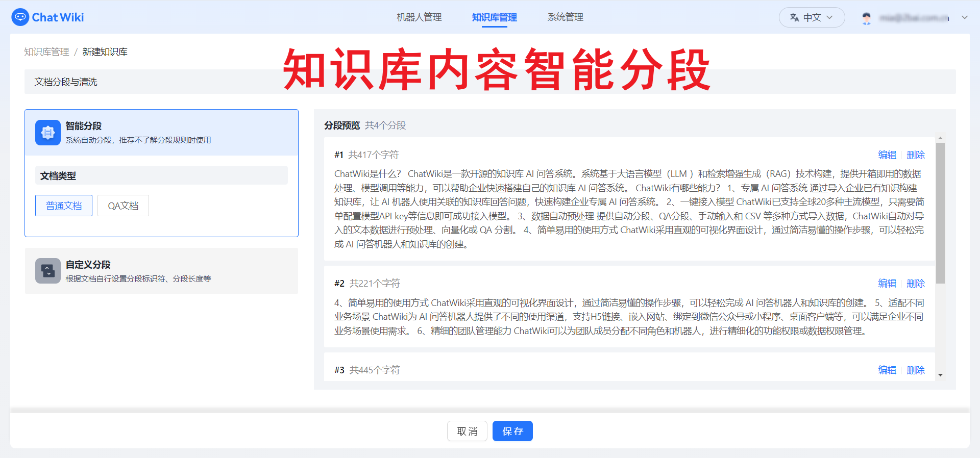Click the user email address text

click(914, 18)
